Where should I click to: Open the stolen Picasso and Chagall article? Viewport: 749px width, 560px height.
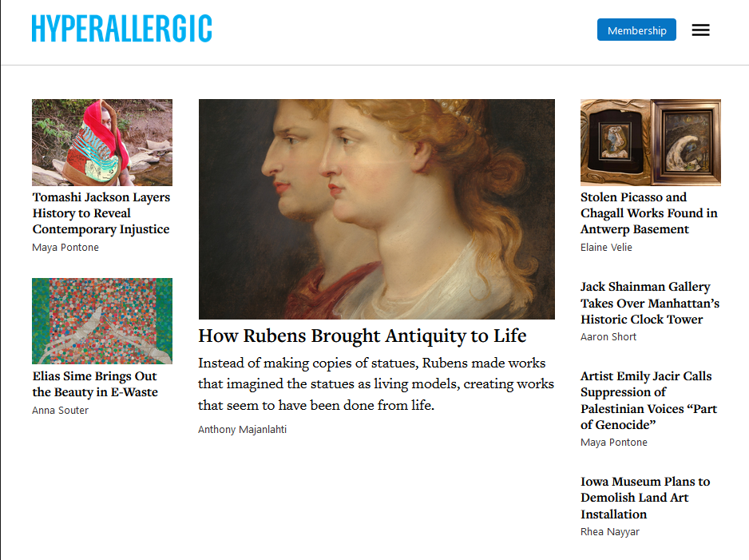649,213
